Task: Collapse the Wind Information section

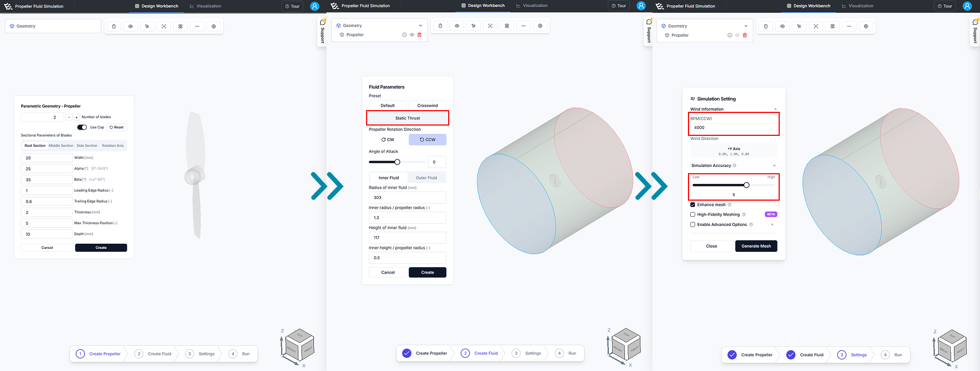Action: click(775, 110)
